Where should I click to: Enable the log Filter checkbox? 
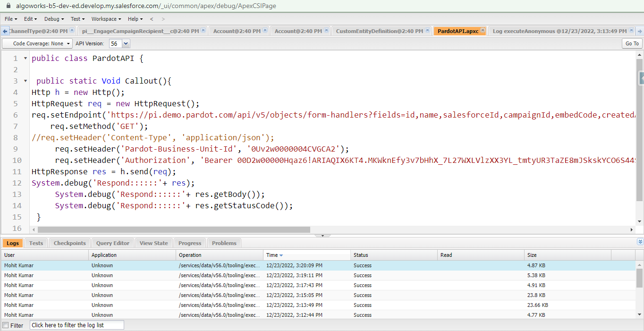pos(6,325)
